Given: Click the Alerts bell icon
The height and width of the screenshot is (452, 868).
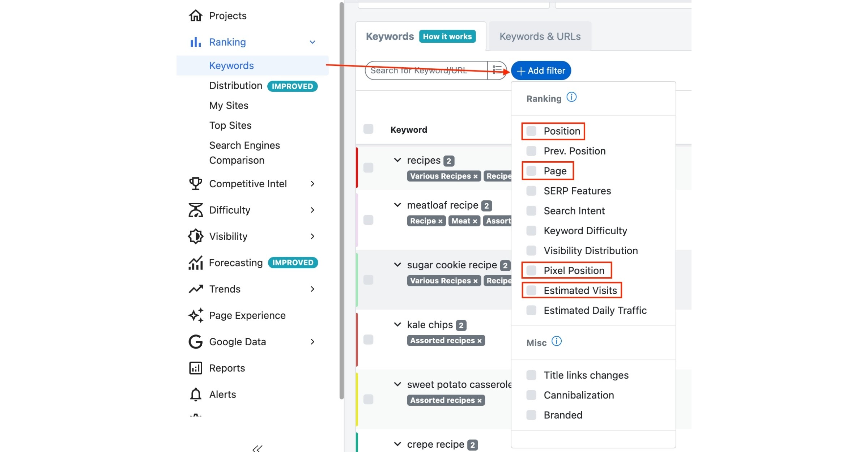Looking at the screenshot, I should tap(195, 394).
